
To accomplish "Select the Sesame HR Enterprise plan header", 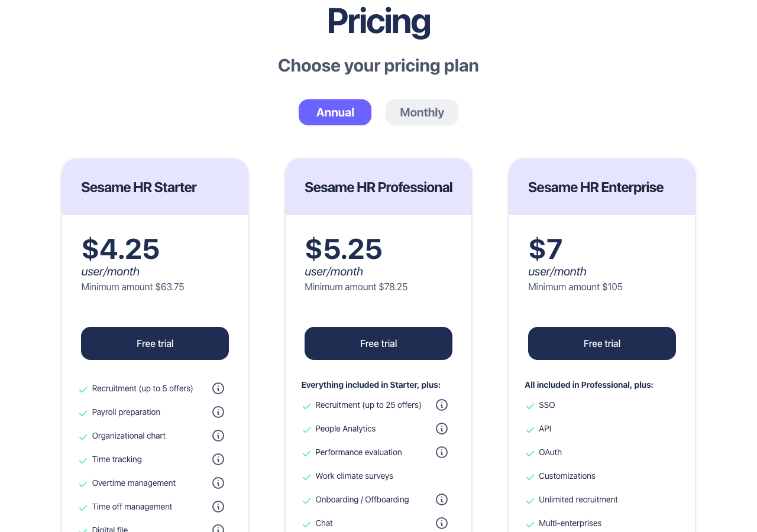I will pos(601,187).
